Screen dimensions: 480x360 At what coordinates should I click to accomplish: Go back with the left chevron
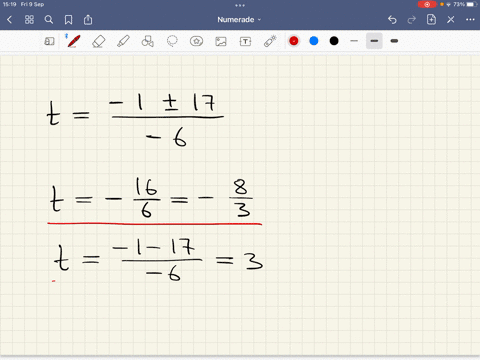coord(10,20)
